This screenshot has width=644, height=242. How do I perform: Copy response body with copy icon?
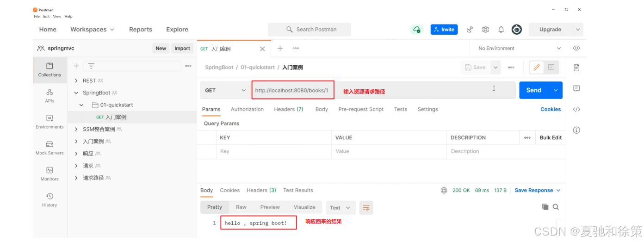(x=545, y=207)
